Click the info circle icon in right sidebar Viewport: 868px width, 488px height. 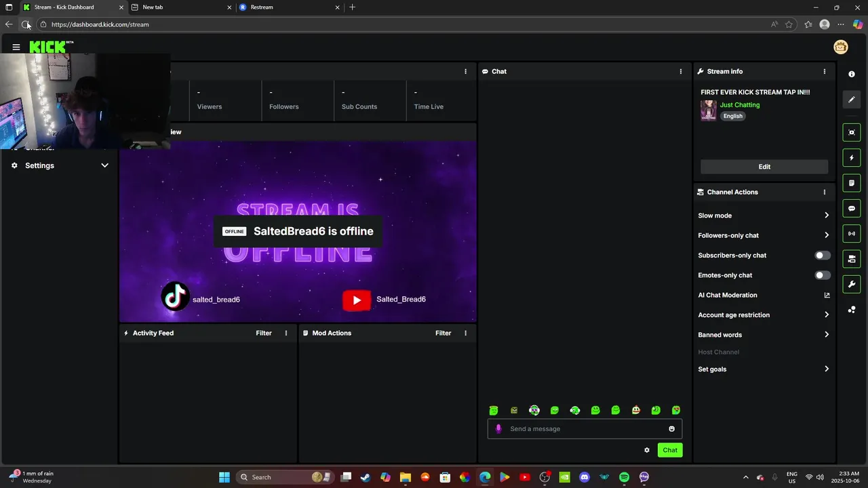pos(852,74)
